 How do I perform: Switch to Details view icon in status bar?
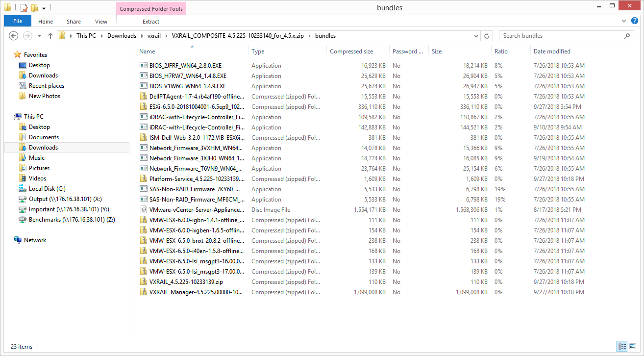click(x=623, y=346)
